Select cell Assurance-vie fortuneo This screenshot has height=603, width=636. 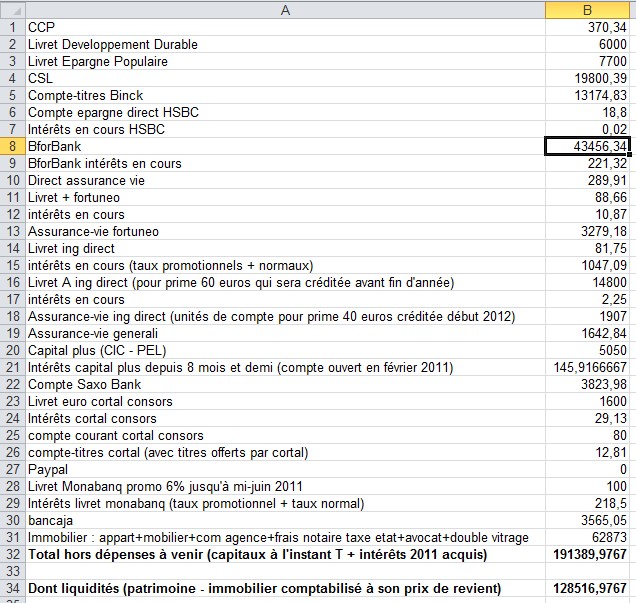pyautogui.click(x=285, y=232)
